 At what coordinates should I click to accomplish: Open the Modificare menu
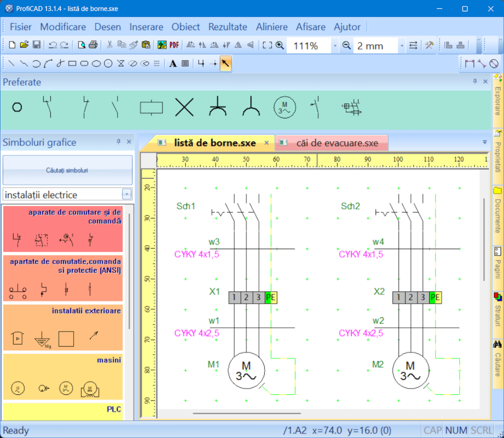pyautogui.click(x=63, y=27)
